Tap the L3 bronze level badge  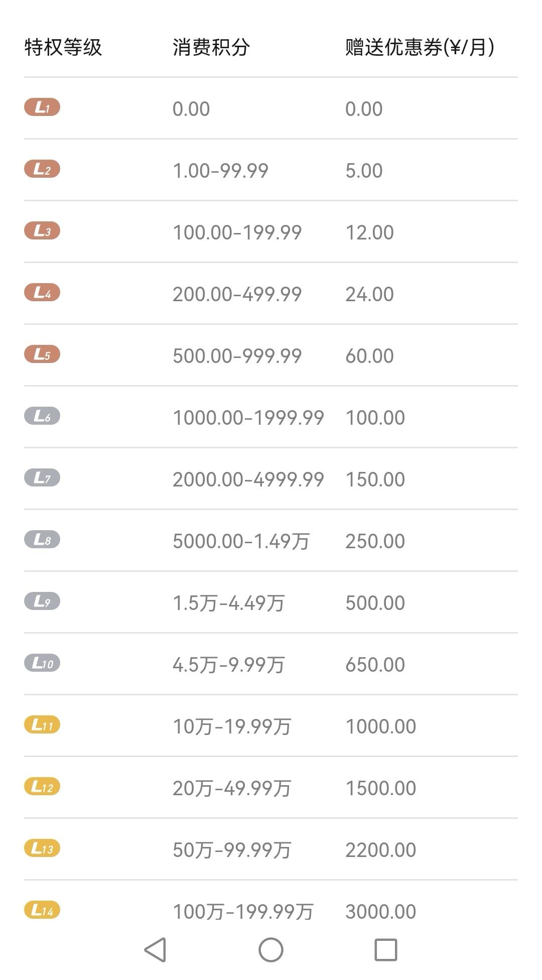tap(42, 231)
